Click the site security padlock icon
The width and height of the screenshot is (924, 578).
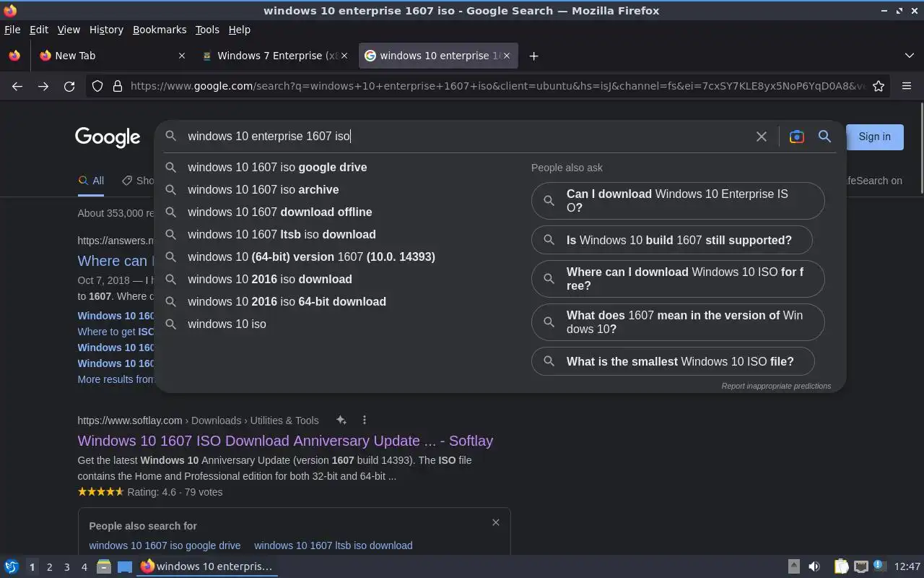(x=117, y=86)
